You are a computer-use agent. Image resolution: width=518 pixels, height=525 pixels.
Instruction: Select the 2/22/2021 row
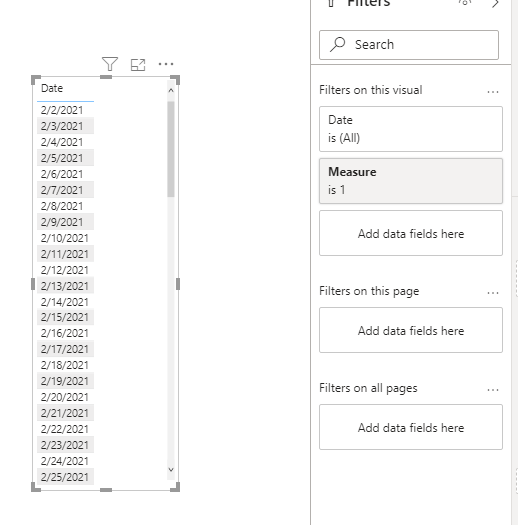65,429
